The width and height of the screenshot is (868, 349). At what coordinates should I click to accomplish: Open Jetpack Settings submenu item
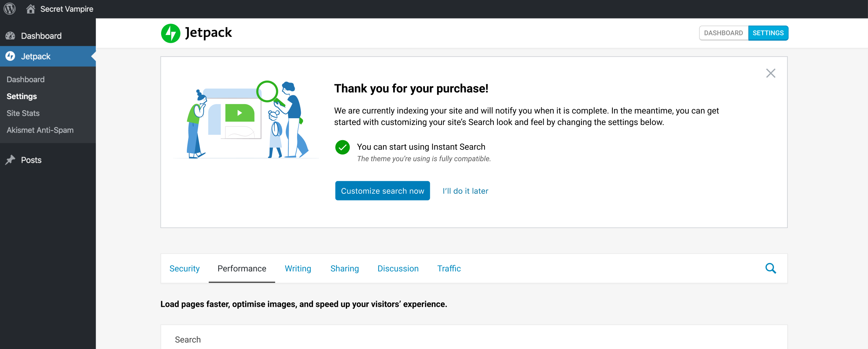click(22, 96)
